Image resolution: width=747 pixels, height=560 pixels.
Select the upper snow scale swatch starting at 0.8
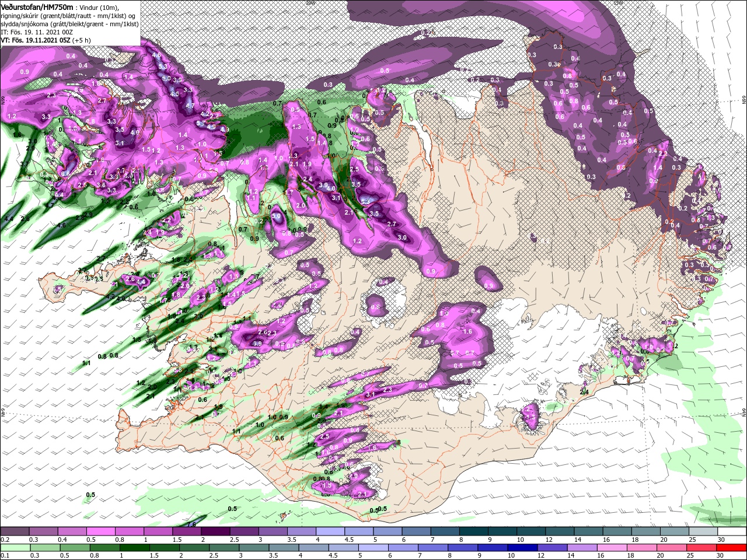[129, 531]
